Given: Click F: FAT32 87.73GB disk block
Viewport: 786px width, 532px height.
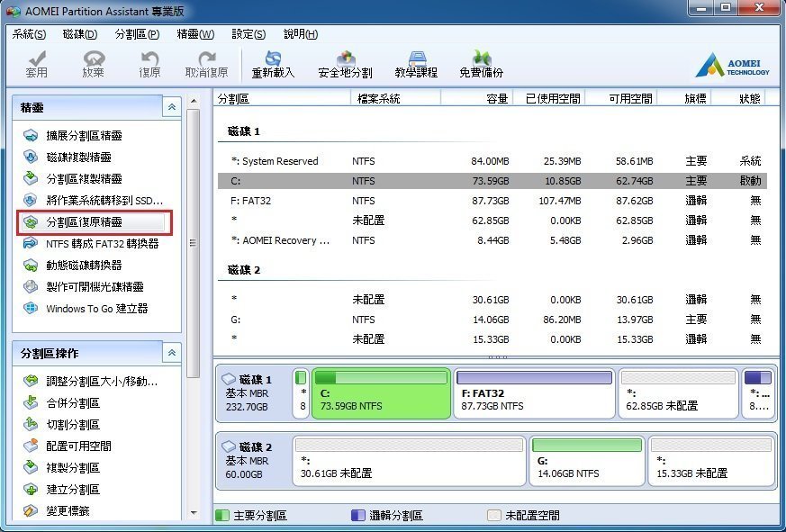Looking at the screenshot, I should [534, 393].
